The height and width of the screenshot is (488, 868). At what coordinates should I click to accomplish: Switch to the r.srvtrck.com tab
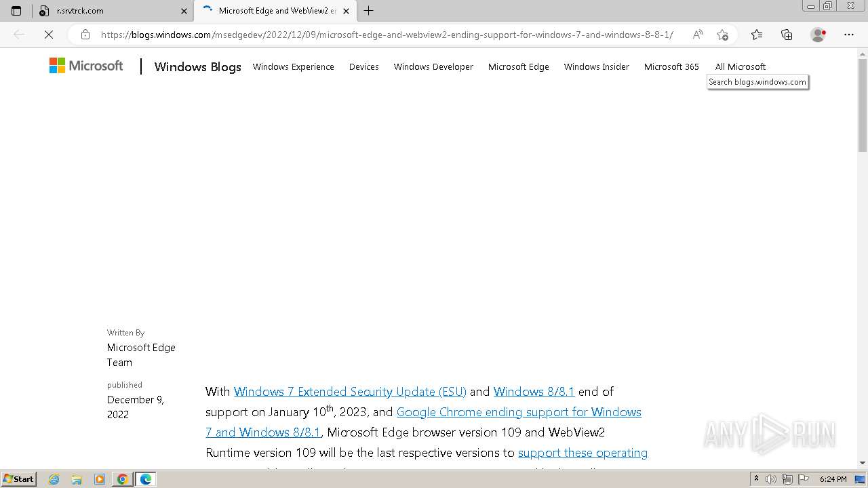click(113, 11)
